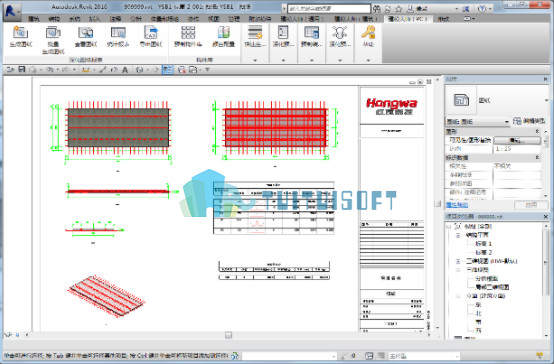This screenshot has height=364, width=554.
Task: Click the books icon in component library panel
Action: pyautogui.click(x=223, y=33)
